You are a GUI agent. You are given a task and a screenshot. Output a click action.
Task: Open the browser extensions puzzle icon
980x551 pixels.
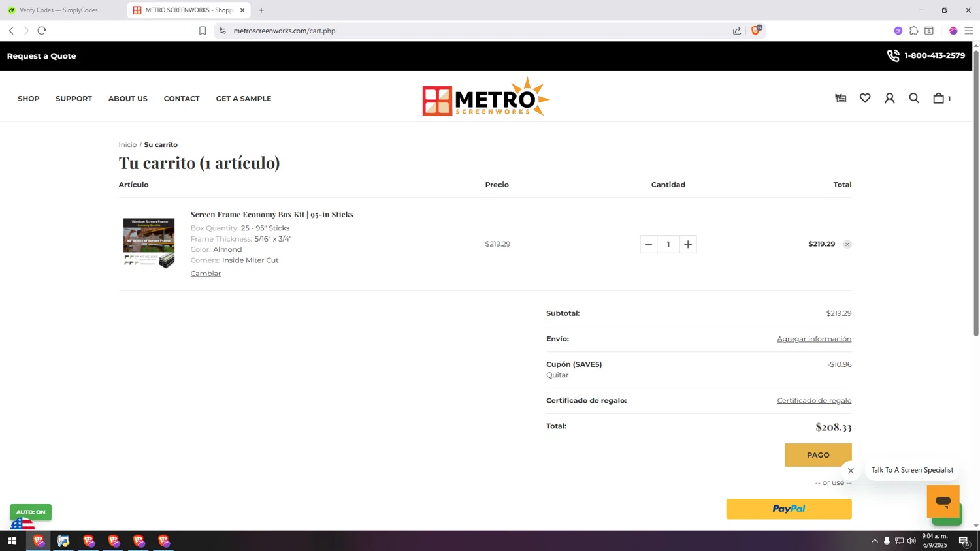913,31
